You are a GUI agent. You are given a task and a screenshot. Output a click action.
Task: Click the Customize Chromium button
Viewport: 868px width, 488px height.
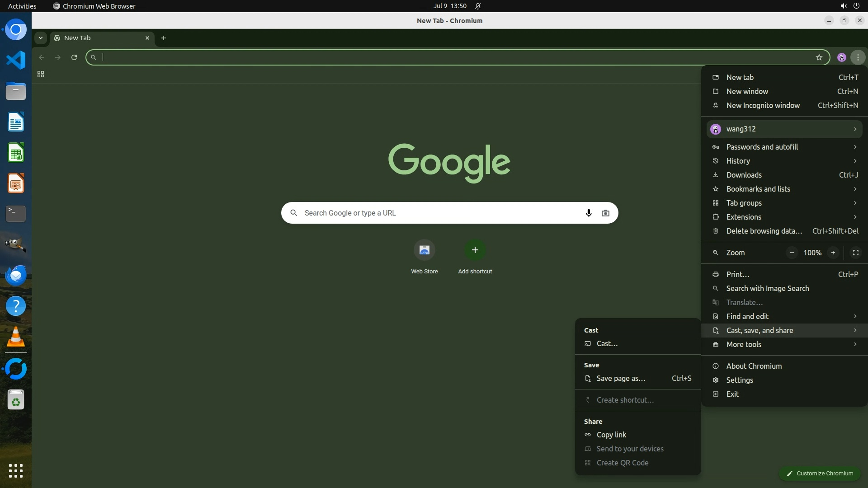pyautogui.click(x=819, y=473)
